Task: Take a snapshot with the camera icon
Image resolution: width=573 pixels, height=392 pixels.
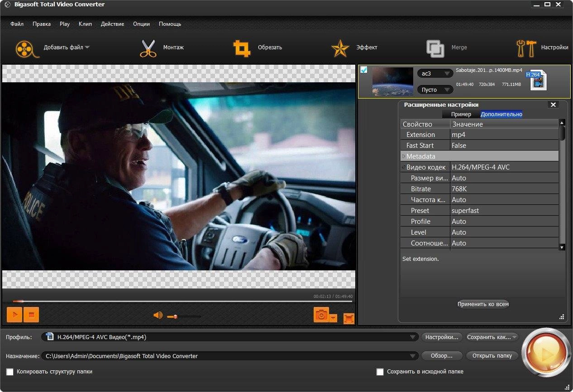Action: (x=321, y=315)
